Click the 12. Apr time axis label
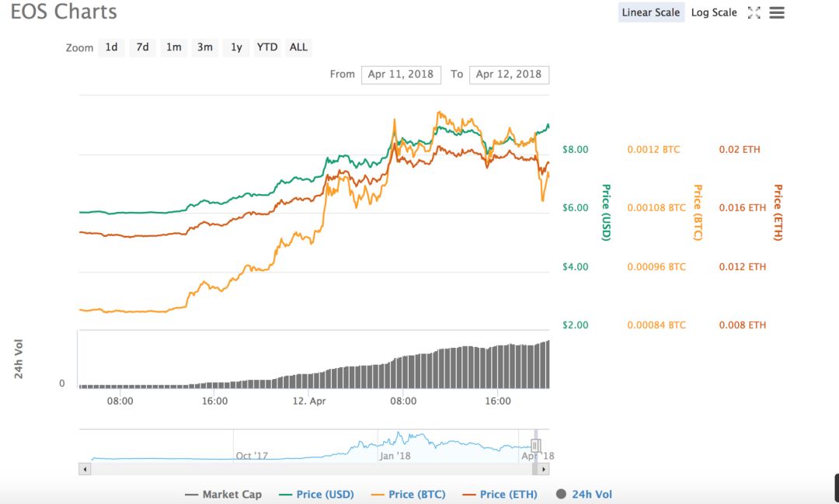The width and height of the screenshot is (839, 504). [x=309, y=401]
